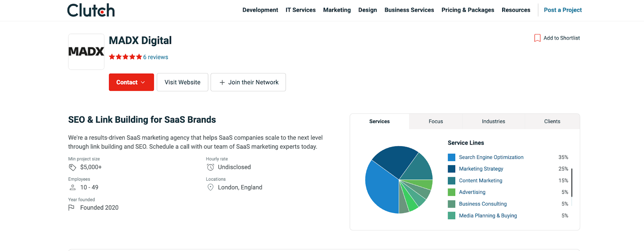Open the Development menu
Image resolution: width=644 pixels, height=251 pixels.
(260, 10)
